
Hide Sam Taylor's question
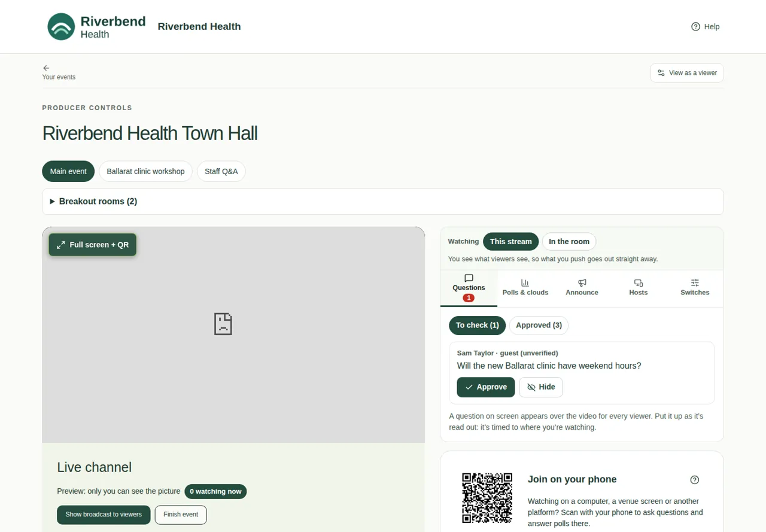click(541, 387)
